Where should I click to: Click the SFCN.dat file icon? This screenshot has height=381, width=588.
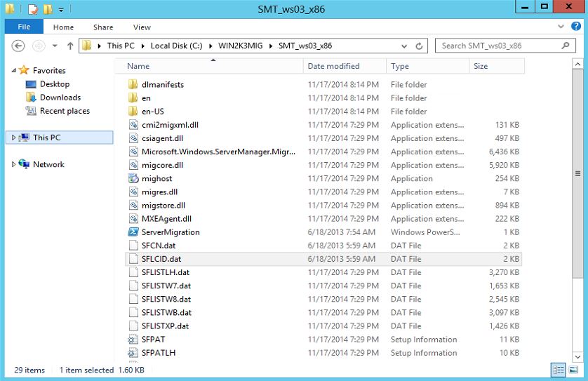pyautogui.click(x=133, y=246)
